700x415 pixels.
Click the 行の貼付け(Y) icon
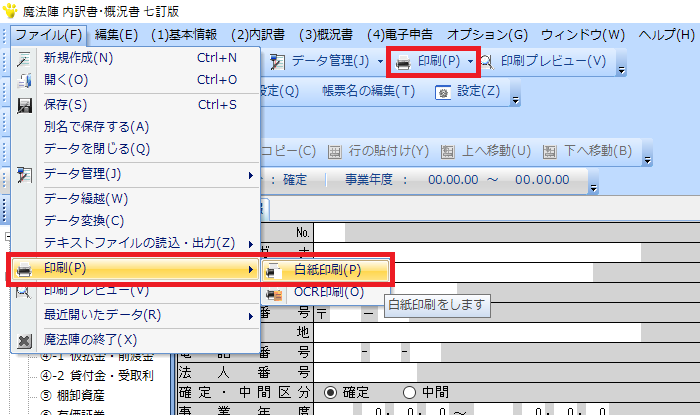point(335,152)
